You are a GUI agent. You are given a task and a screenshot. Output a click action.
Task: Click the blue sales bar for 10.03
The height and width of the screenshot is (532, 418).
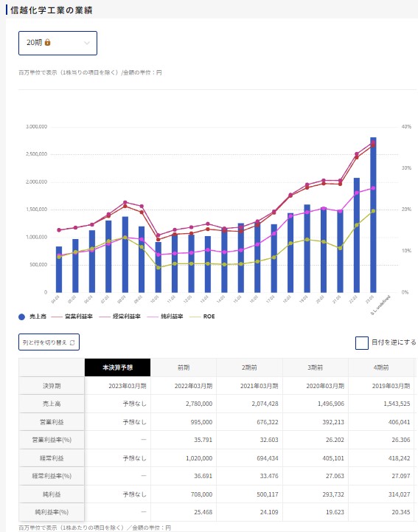click(158, 267)
